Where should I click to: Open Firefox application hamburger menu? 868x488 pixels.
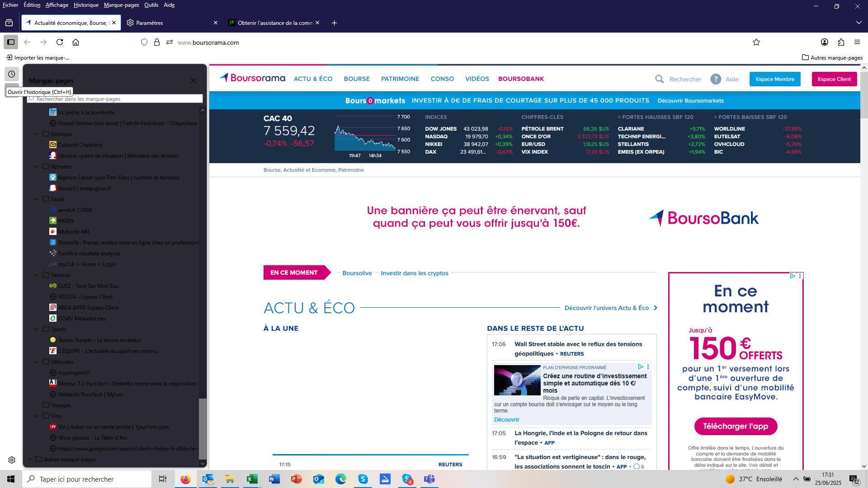tap(857, 42)
